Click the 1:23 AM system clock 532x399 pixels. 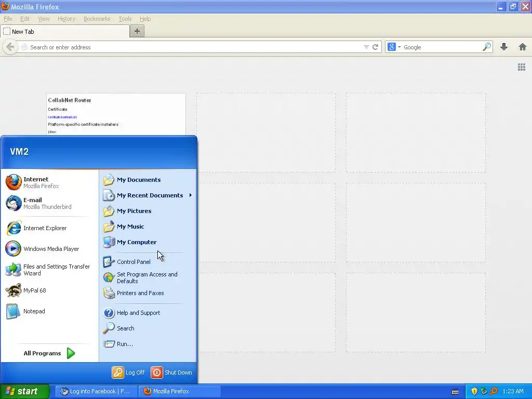point(513,391)
